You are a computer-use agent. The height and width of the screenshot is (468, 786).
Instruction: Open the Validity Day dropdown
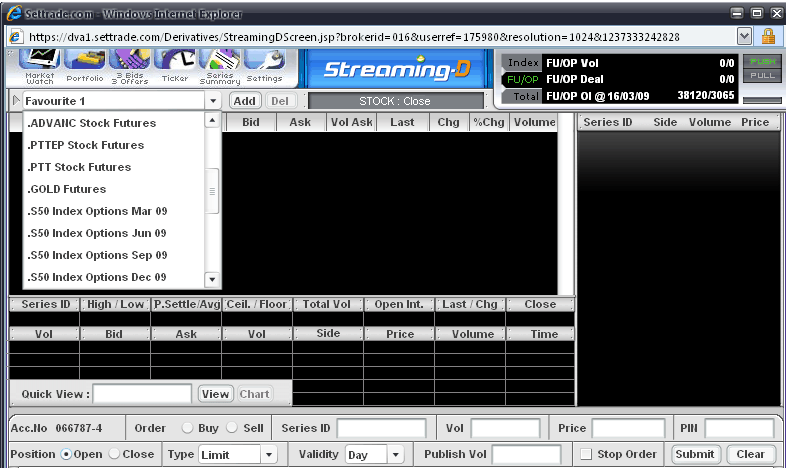tap(396, 454)
